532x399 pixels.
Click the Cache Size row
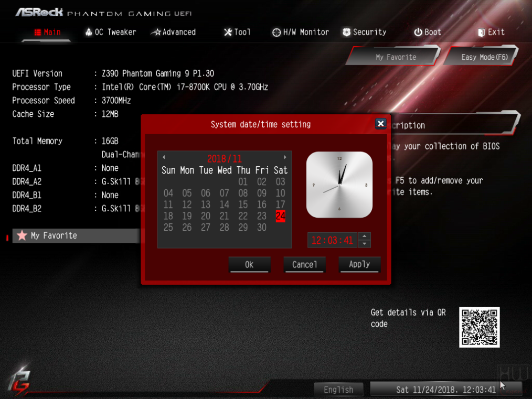click(66, 114)
